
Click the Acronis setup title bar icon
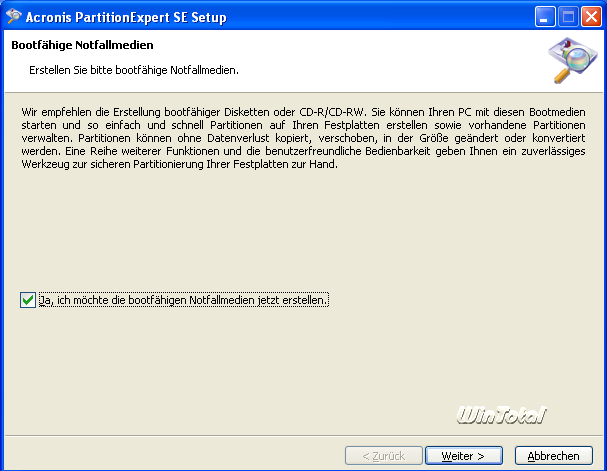point(14,16)
